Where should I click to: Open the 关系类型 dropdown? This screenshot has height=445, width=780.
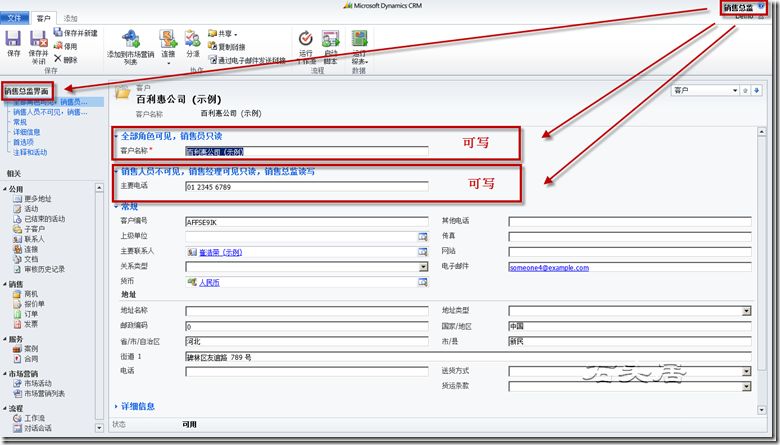click(x=423, y=267)
